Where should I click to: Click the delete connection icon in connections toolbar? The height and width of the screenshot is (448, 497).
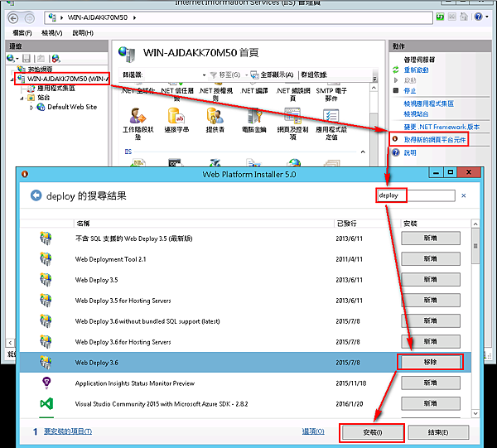(x=55, y=58)
